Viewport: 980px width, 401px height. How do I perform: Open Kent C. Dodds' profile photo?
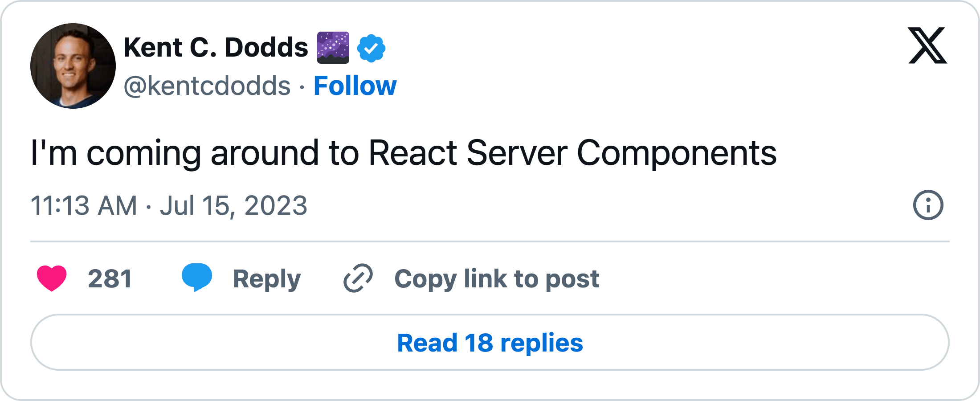(x=73, y=66)
